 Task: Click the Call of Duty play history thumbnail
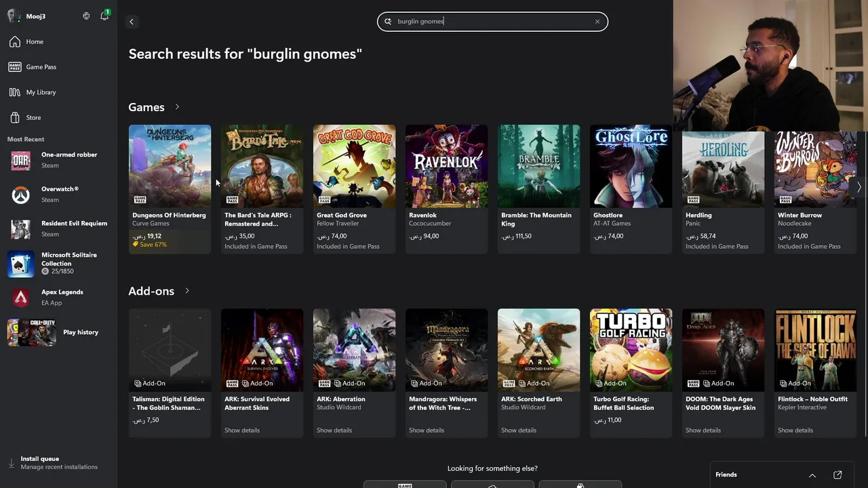(31, 333)
